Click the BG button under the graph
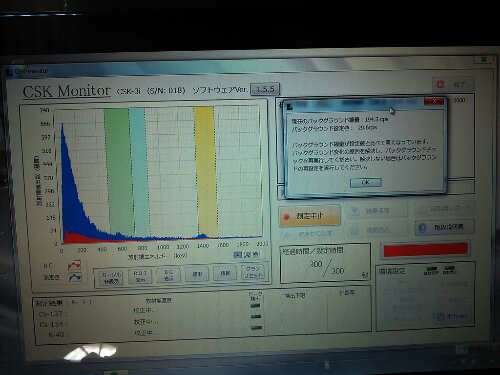 click(168, 275)
